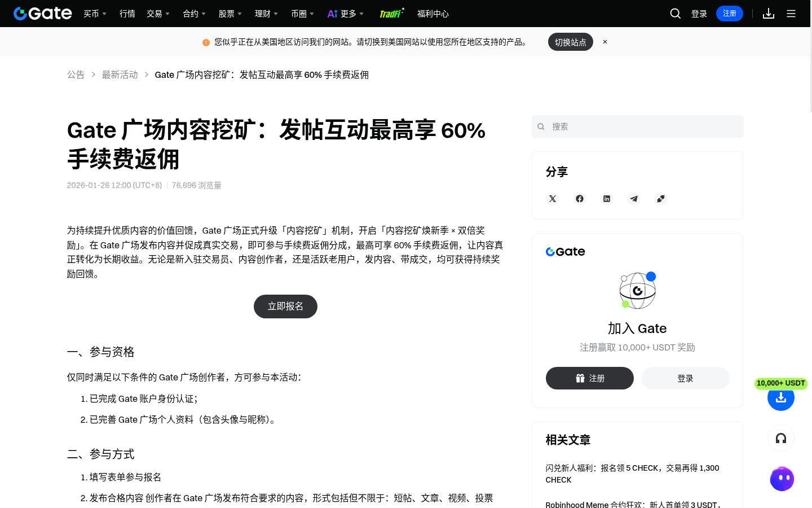Screen dimensions: 812x508
Task: Expand the 买币 dropdown menu
Action: click(x=95, y=14)
